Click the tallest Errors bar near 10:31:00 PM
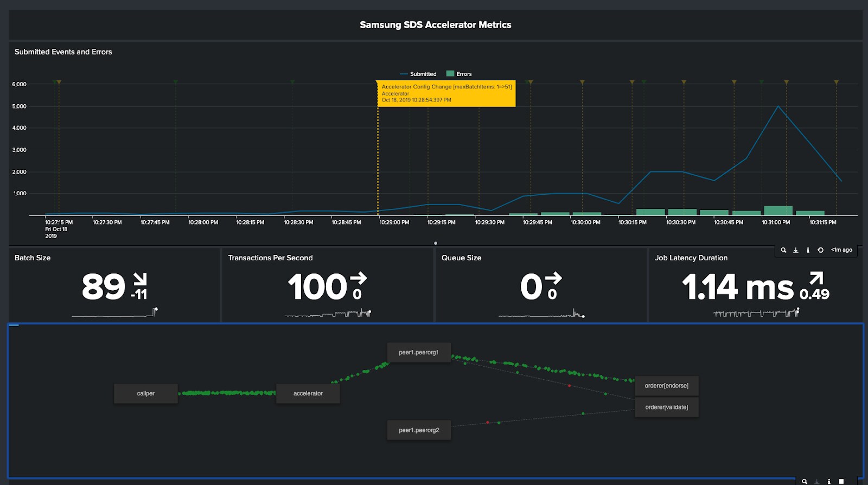 click(778, 210)
